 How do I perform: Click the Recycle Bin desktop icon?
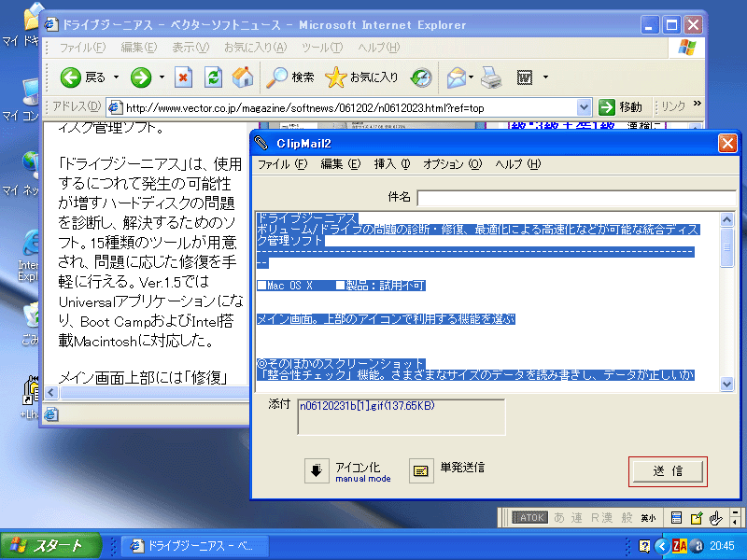click(x=32, y=315)
